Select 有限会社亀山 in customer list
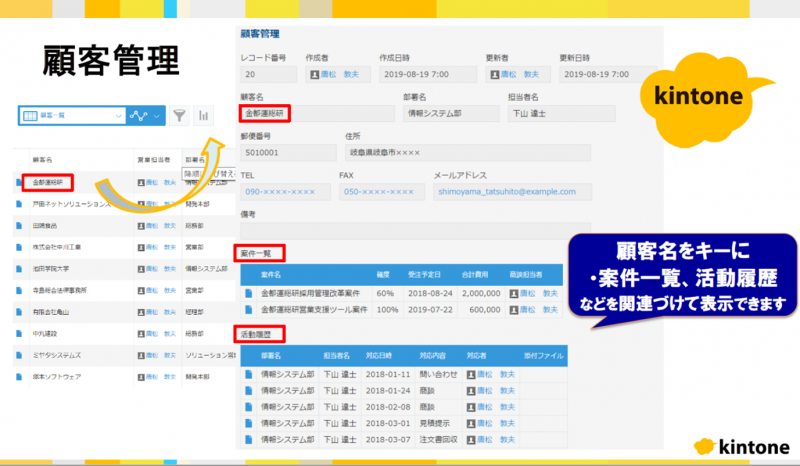Screen dimensions: 800x466 tap(51, 312)
